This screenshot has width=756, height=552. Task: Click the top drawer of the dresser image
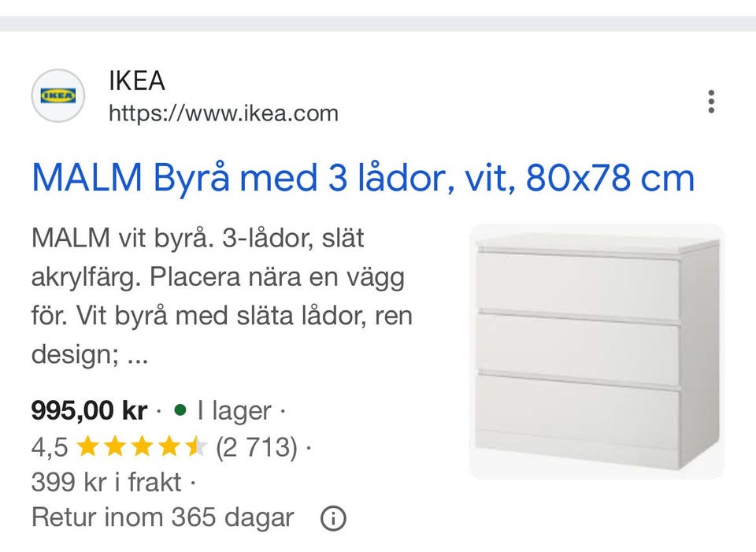577,285
